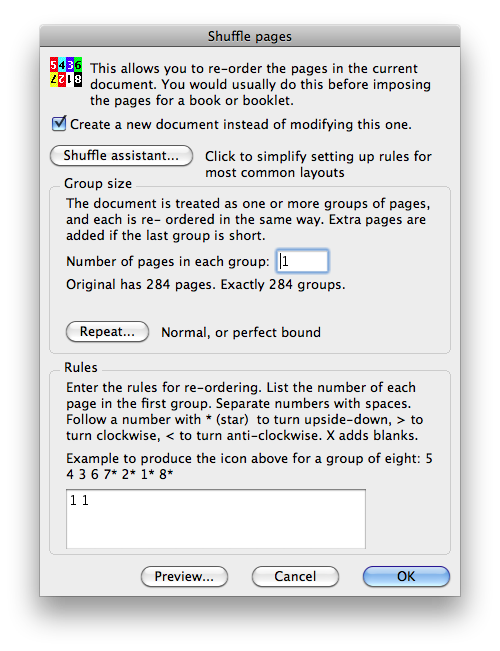Click the black upside-down 8 tile

78,79
